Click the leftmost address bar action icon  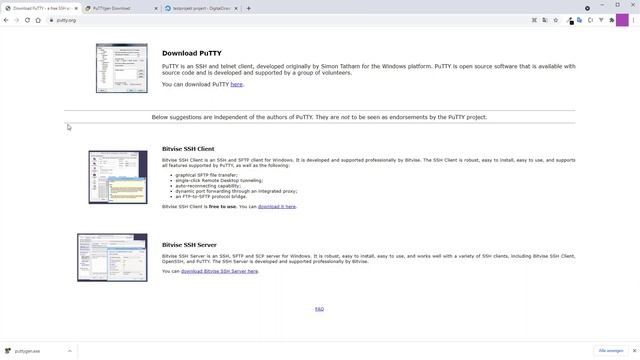click(534, 20)
